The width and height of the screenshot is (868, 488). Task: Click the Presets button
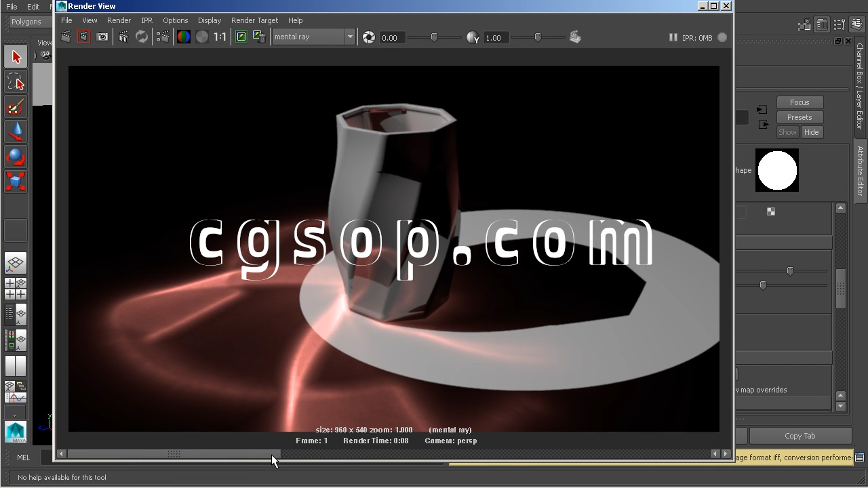(x=800, y=117)
